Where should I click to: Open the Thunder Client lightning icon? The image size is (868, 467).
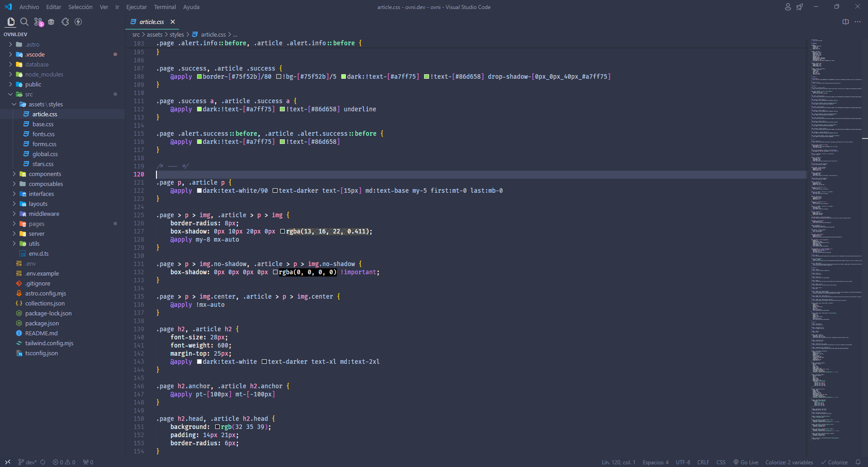pyautogui.click(x=78, y=22)
